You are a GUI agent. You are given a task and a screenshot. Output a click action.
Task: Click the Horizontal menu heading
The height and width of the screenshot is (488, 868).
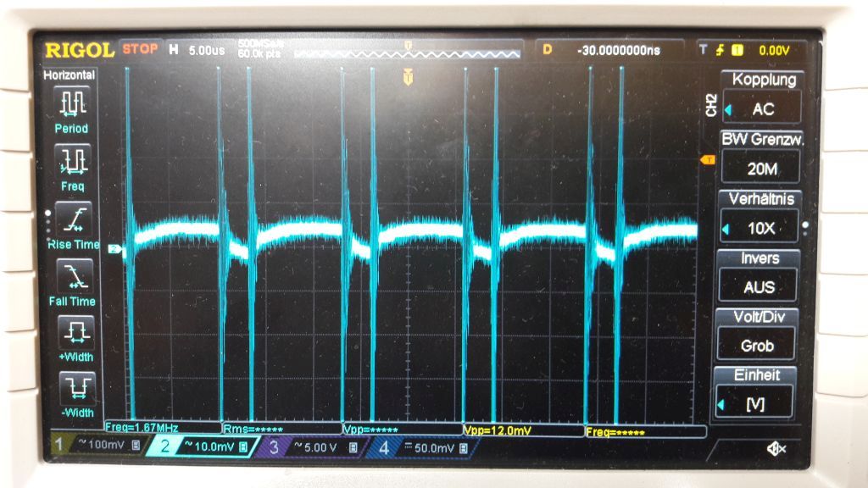click(70, 75)
